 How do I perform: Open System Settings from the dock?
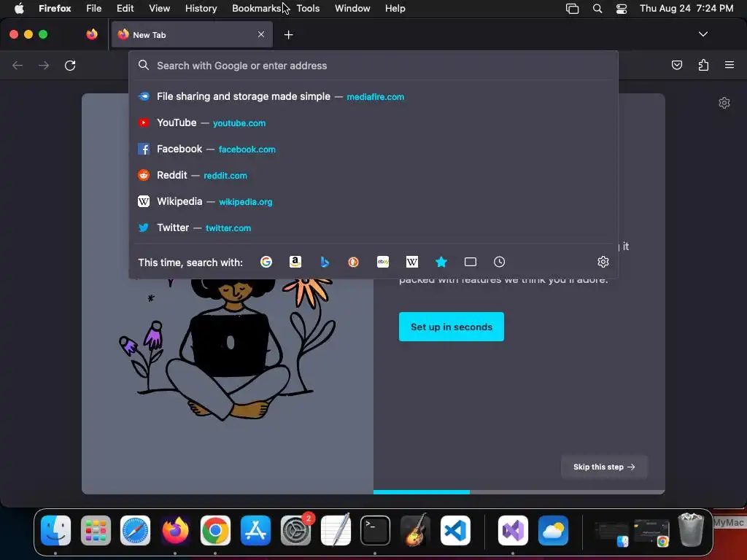pyautogui.click(x=296, y=531)
